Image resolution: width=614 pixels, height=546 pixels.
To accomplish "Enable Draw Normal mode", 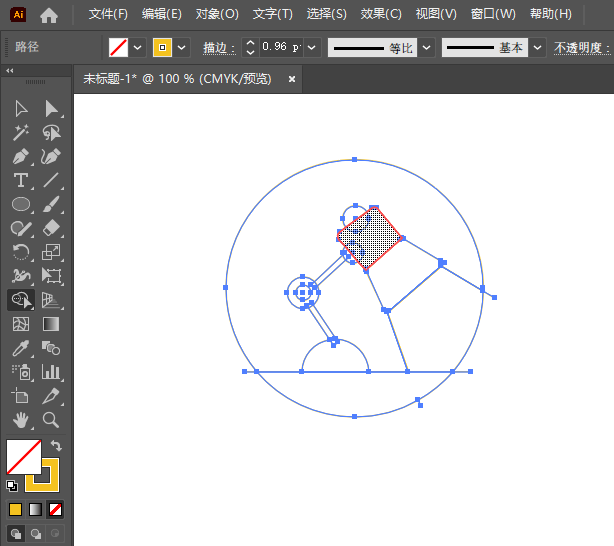I will point(16,533).
